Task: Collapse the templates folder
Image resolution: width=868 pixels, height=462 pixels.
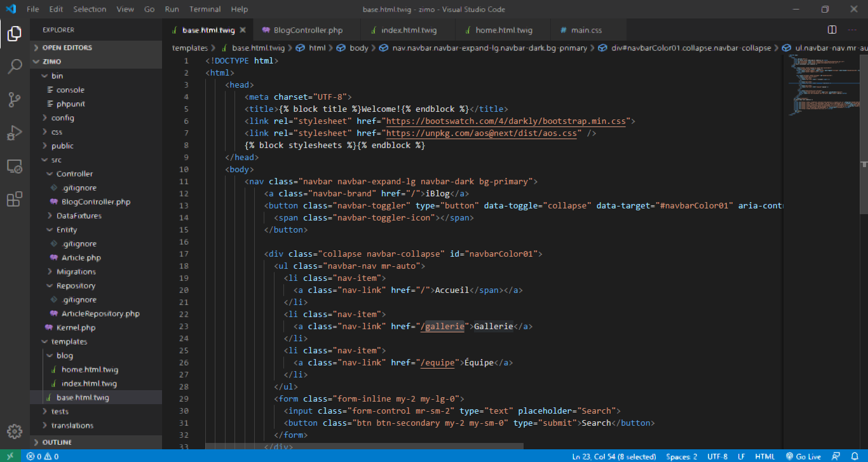Action: 69,341
